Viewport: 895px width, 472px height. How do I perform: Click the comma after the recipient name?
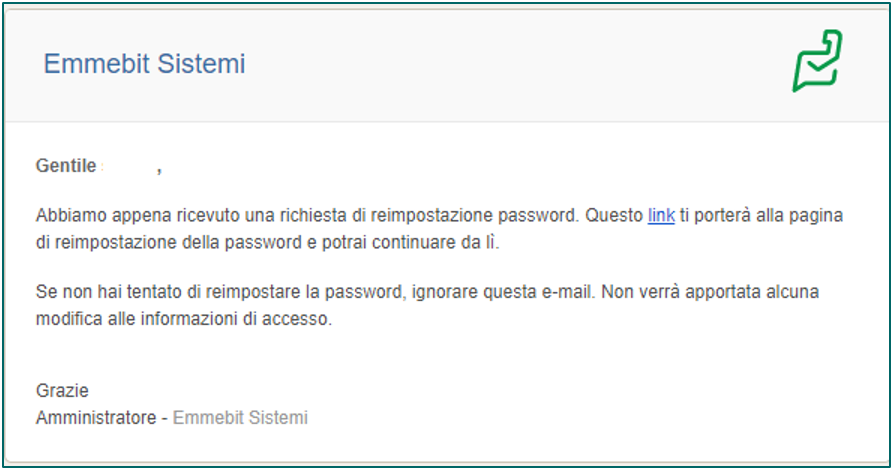tap(159, 170)
